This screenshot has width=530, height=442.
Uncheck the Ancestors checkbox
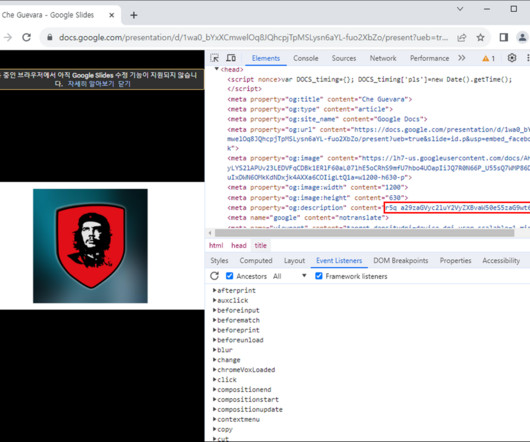pos(230,276)
